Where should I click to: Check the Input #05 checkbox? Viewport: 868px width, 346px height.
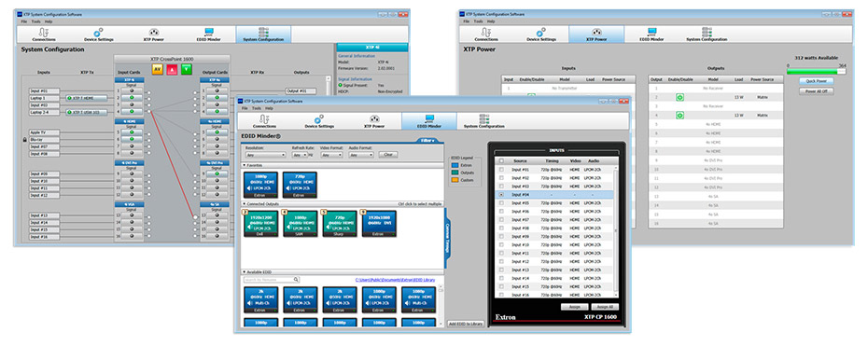pyautogui.click(x=501, y=203)
